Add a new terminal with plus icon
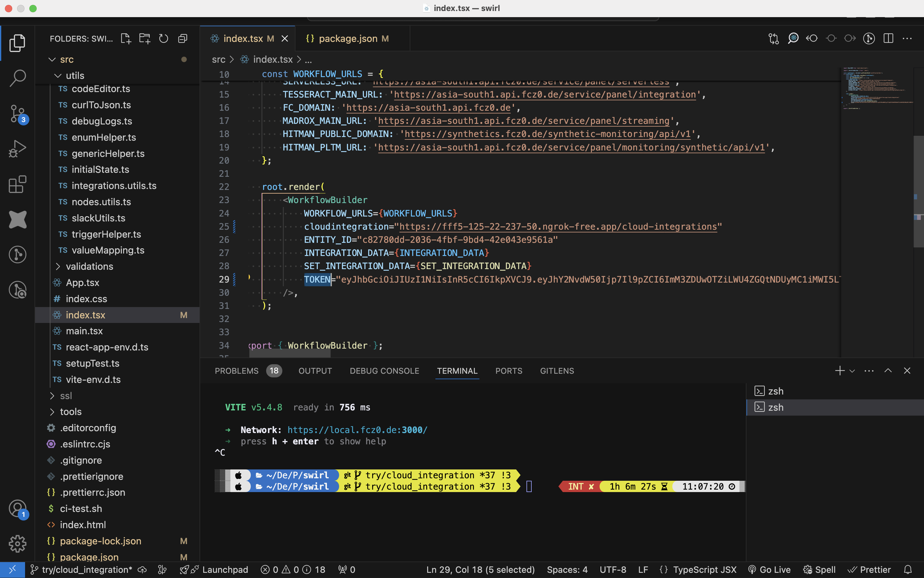Image resolution: width=924 pixels, height=578 pixels. coord(840,370)
